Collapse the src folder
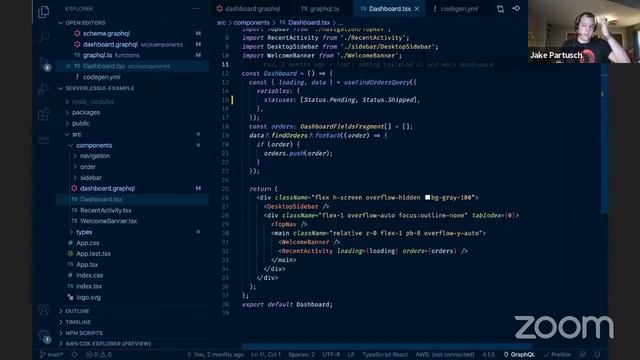The height and width of the screenshot is (360, 640). (76, 134)
